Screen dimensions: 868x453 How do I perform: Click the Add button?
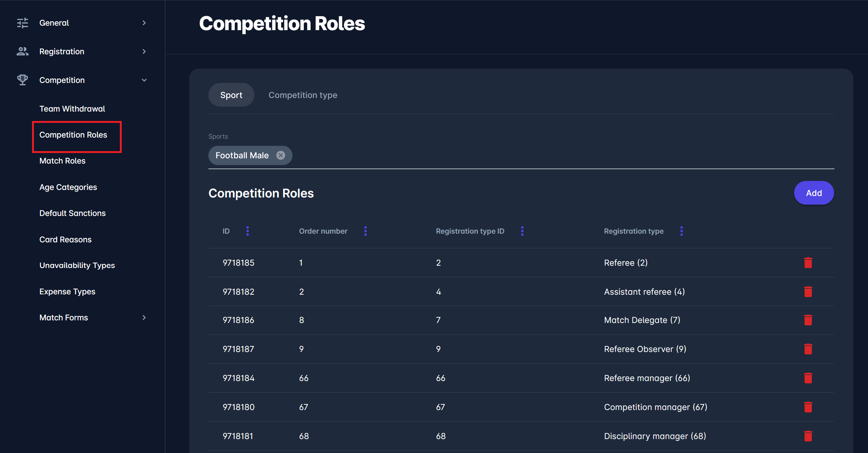814,193
